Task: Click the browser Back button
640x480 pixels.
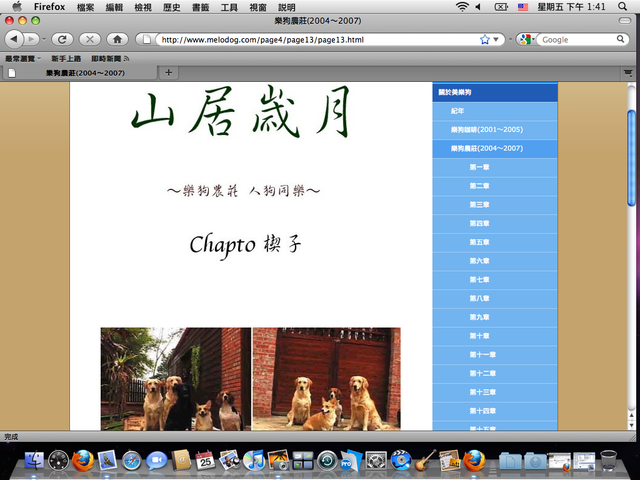Action: point(15,39)
